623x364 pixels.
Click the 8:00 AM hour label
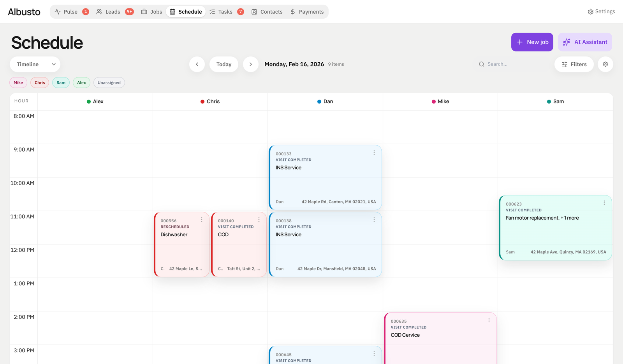pos(24,116)
